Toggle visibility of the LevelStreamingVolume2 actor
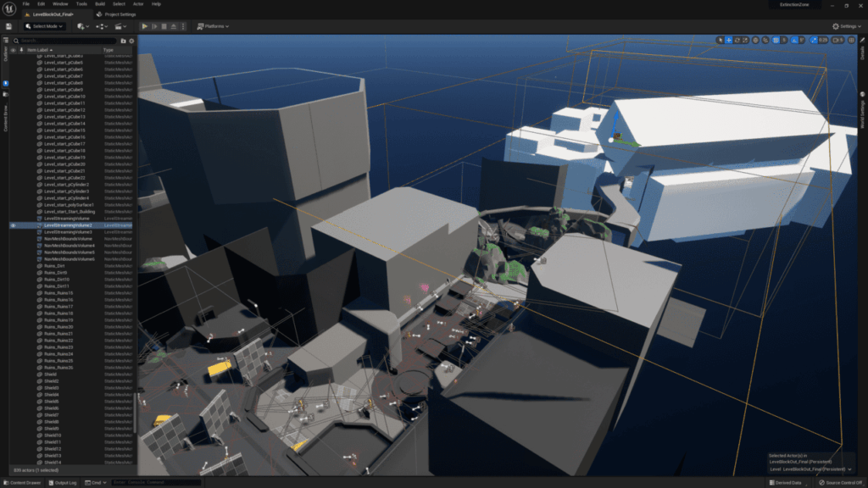This screenshot has height=488, width=868. (x=13, y=225)
